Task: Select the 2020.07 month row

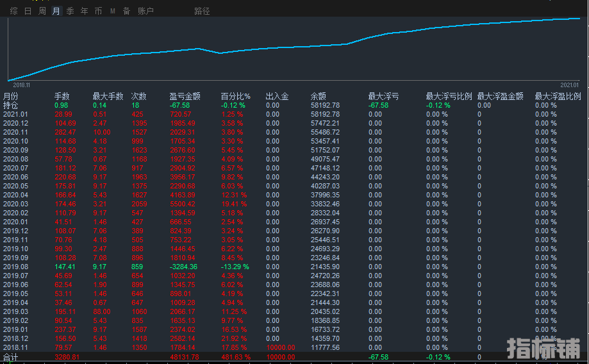Action: (x=295, y=169)
